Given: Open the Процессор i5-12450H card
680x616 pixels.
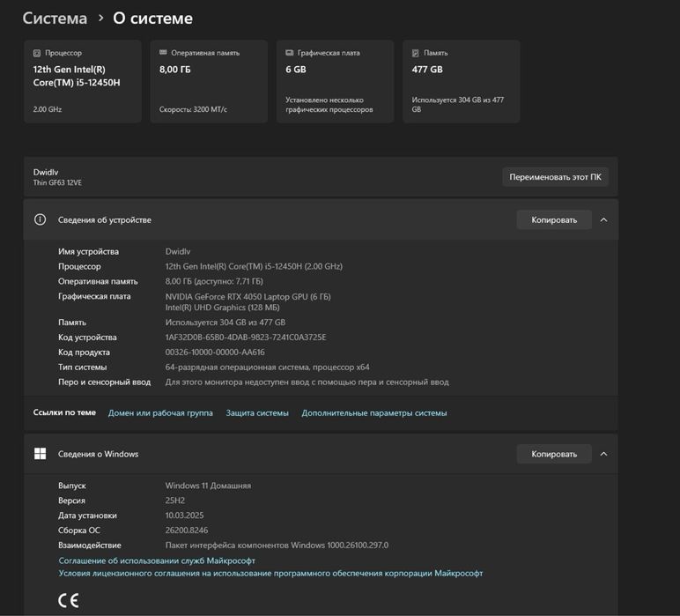Looking at the screenshot, I should tap(83, 82).
